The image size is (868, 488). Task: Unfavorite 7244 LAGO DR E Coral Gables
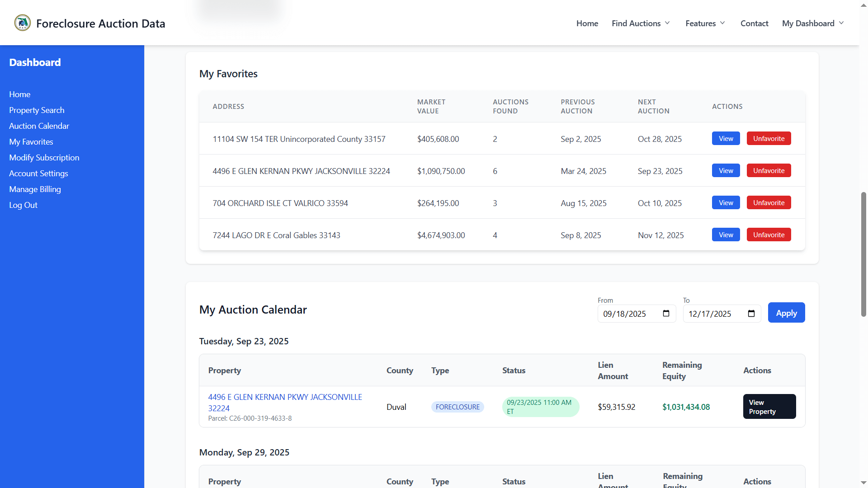(769, 235)
